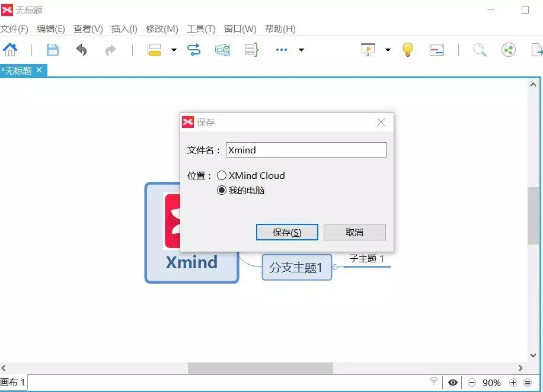Switch to the 无标题 document tab

(18, 70)
